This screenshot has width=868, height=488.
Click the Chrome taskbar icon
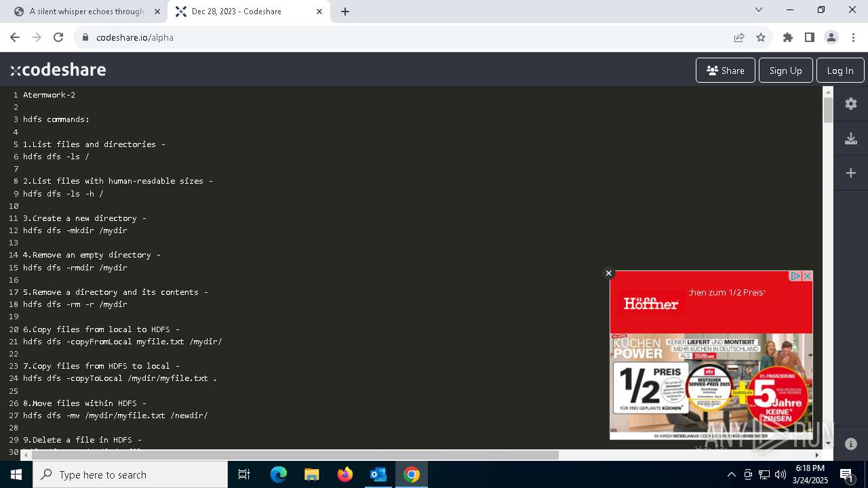pyautogui.click(x=412, y=474)
